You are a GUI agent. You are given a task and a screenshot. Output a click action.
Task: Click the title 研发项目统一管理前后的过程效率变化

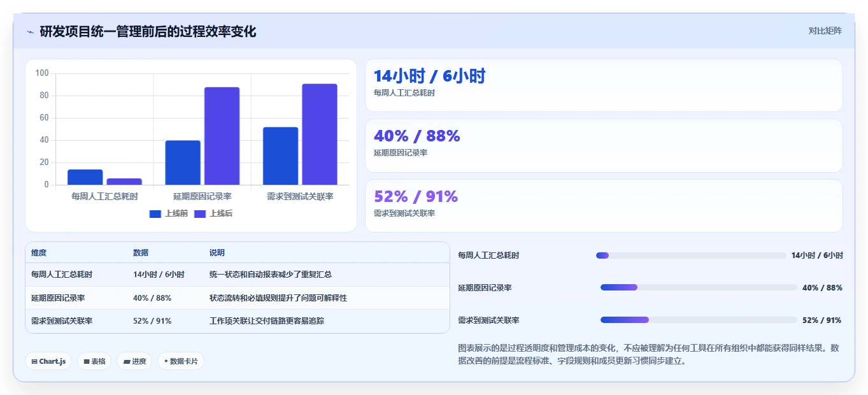point(148,31)
